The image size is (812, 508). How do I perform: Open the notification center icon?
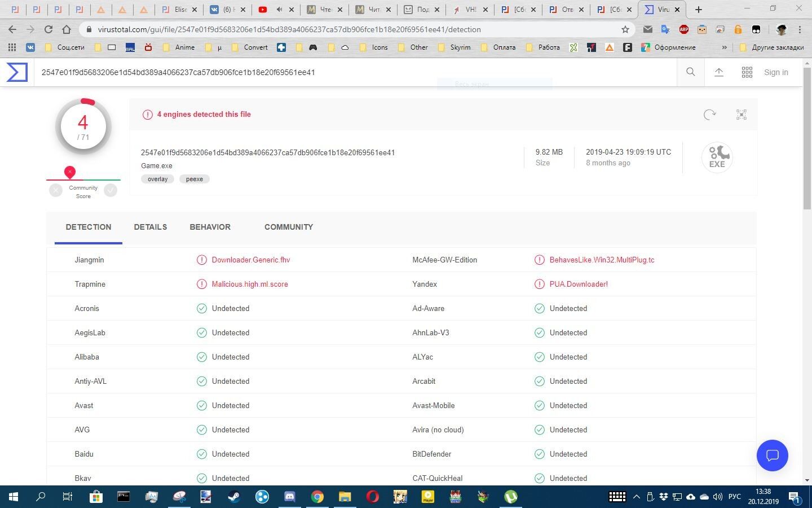[796, 498]
